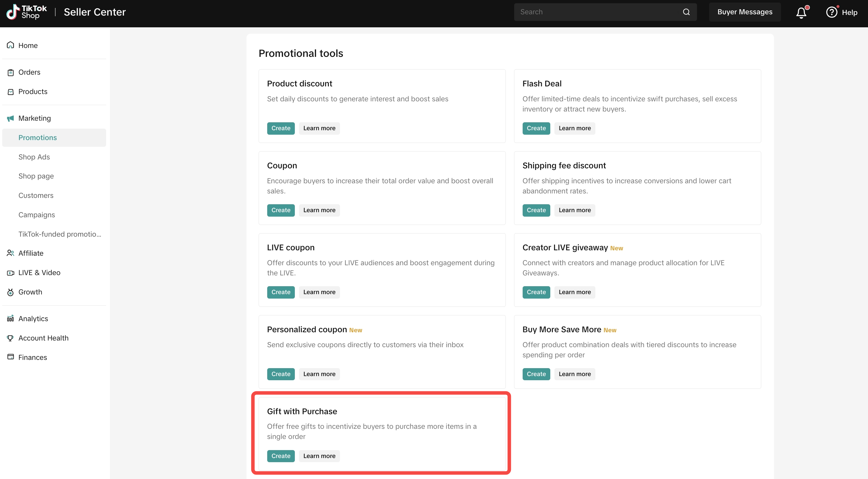
Task: Click the Orders clipboard icon
Action: pos(10,72)
